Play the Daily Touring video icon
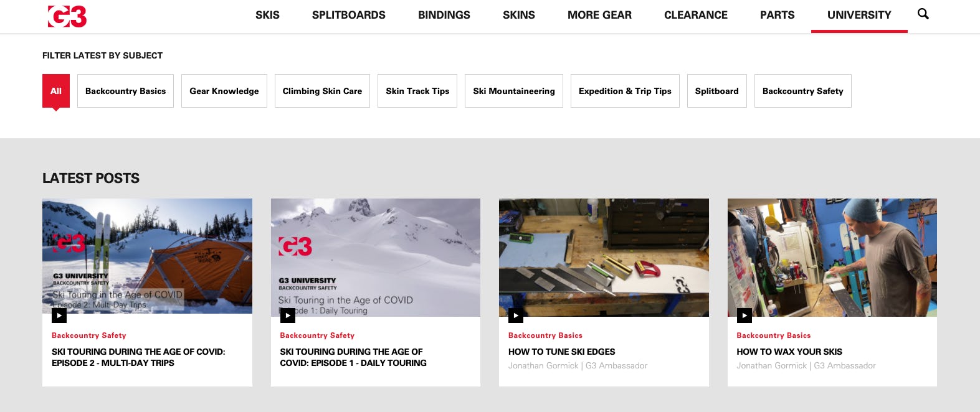Image resolution: width=980 pixels, height=412 pixels. pyautogui.click(x=288, y=316)
